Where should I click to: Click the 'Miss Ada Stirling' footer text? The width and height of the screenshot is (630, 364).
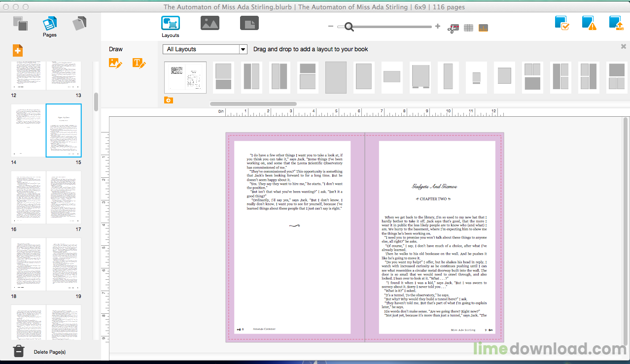coord(463,330)
